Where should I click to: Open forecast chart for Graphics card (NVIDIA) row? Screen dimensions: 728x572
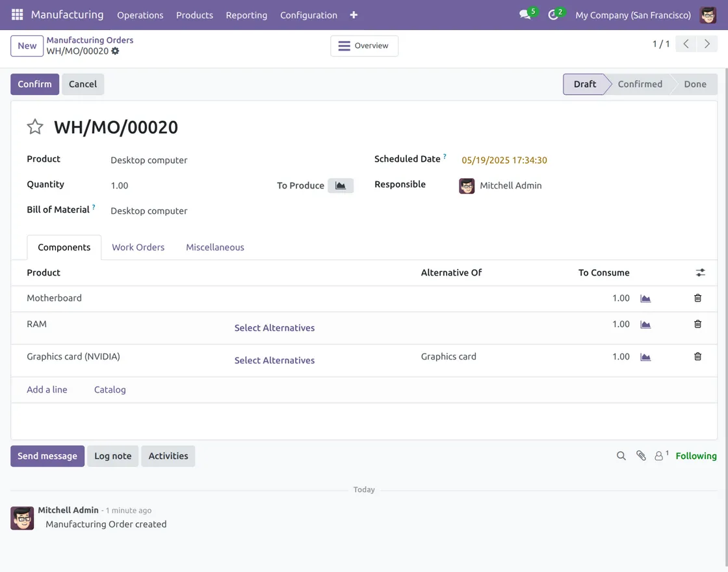tap(645, 357)
